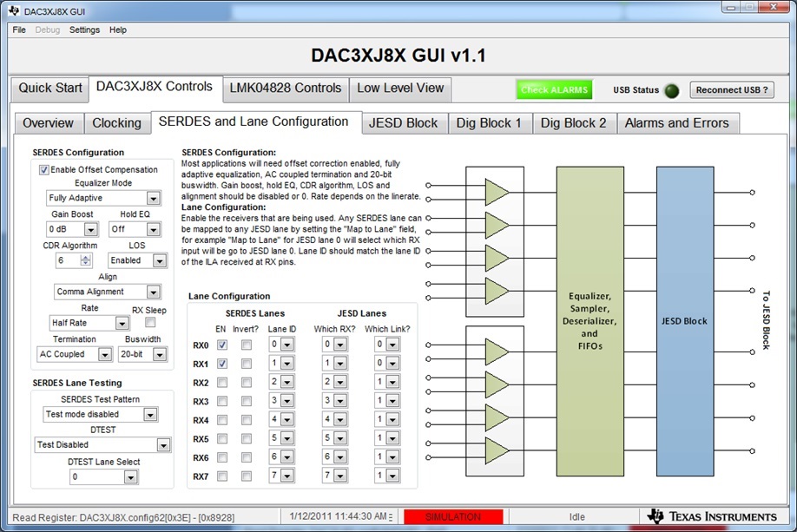Click the Check ALARMS button
The height and width of the screenshot is (532, 797).
(x=554, y=90)
